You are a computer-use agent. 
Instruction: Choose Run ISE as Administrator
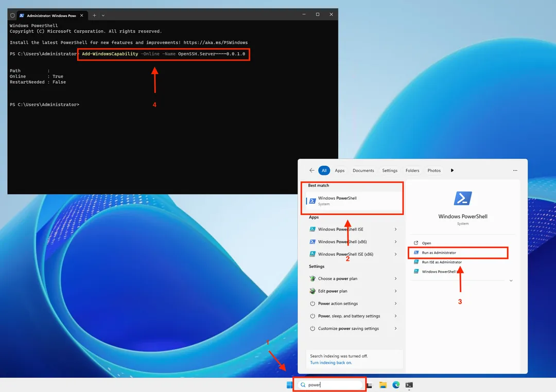pos(442,262)
